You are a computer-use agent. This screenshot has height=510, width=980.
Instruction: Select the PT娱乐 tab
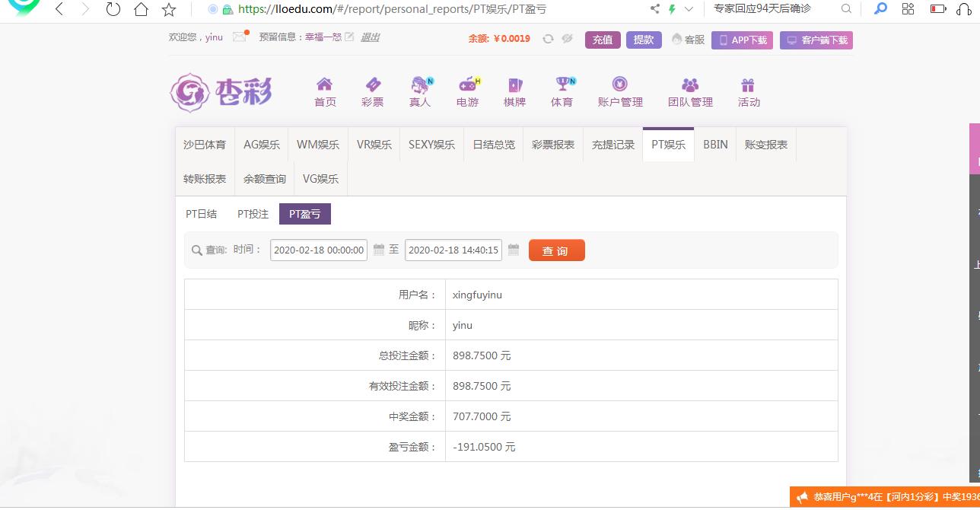(669, 145)
